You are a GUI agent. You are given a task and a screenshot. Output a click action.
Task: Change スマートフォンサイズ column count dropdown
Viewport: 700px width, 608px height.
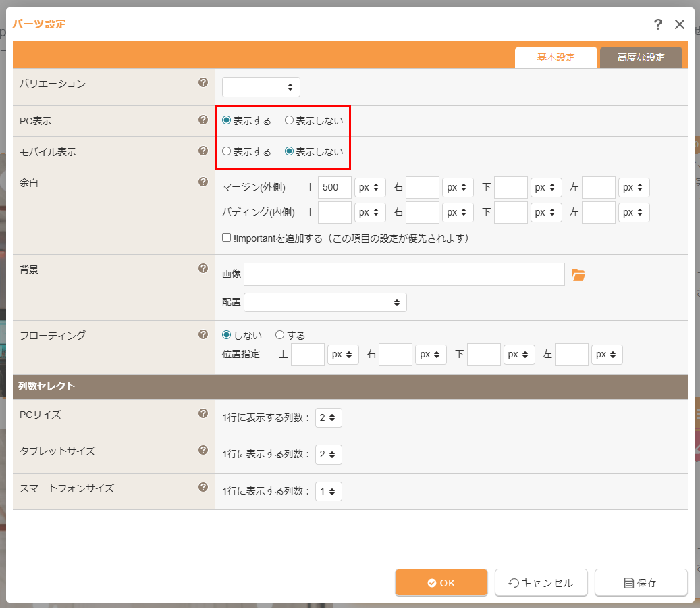click(x=329, y=491)
